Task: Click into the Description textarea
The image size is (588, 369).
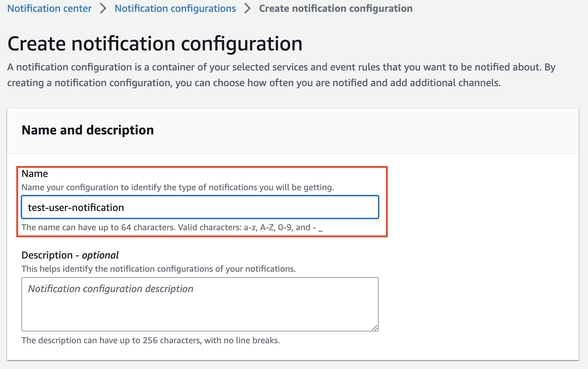Action: [200, 304]
